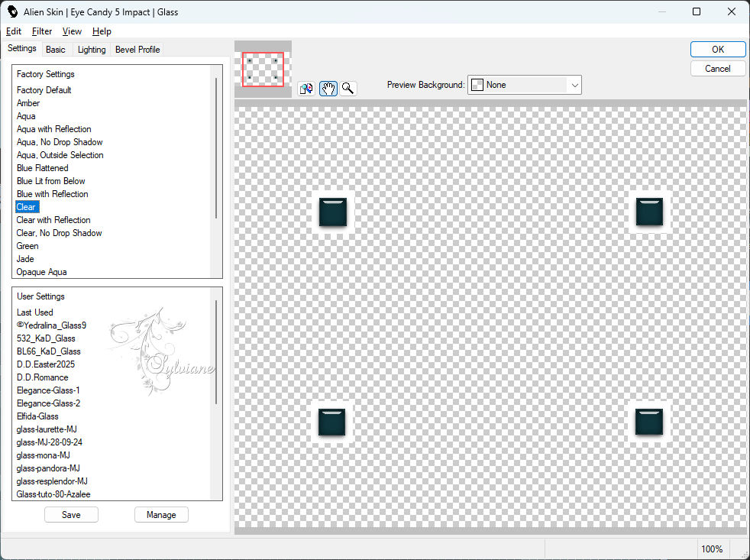Select the Green preset
750x560 pixels.
27,245
